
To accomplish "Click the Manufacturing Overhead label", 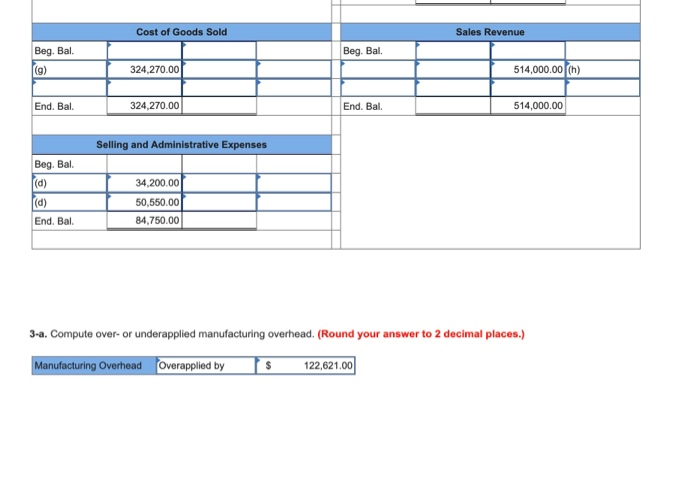I will coord(94,365).
